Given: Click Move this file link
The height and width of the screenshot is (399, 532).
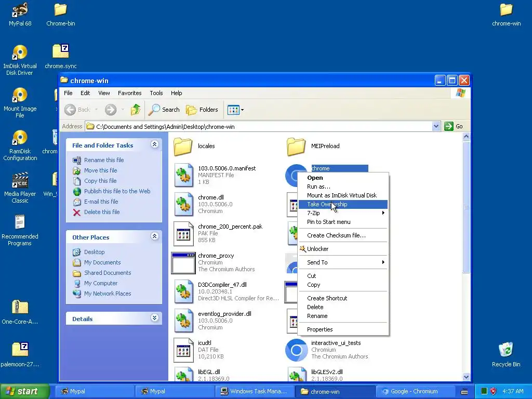Looking at the screenshot, I should 100,170.
